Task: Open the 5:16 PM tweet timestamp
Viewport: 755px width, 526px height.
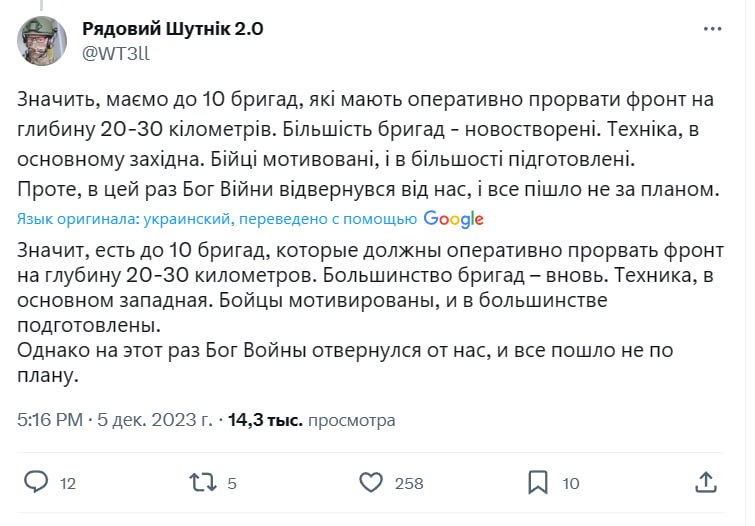Action: 50,421
